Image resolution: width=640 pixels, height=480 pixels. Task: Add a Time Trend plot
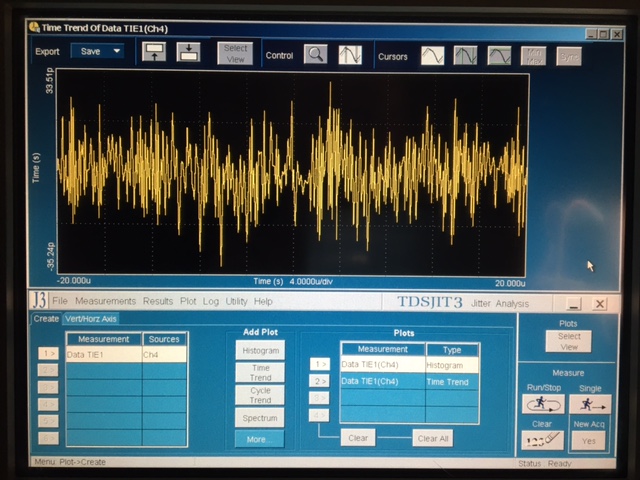pyautogui.click(x=260, y=373)
